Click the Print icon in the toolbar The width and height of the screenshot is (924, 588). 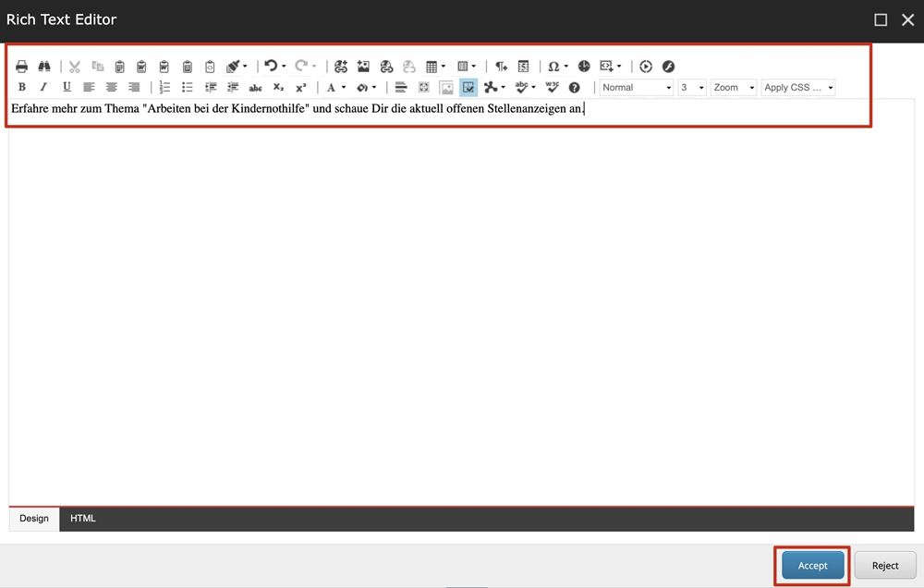coord(21,67)
